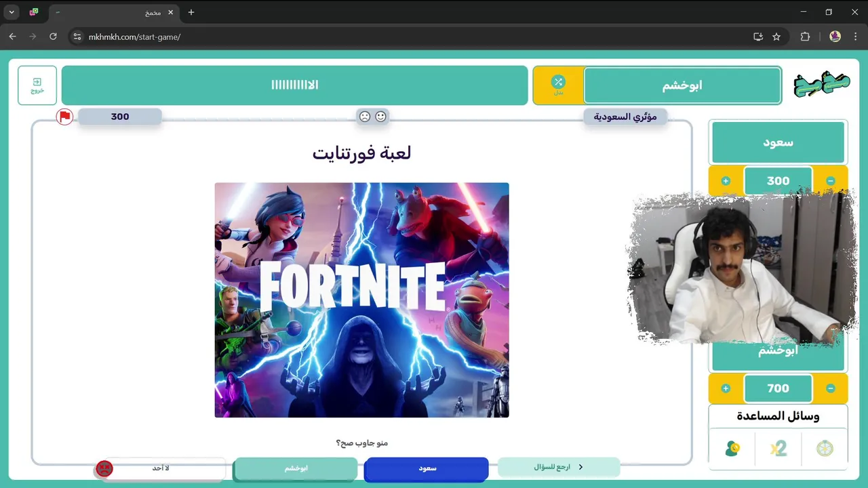This screenshot has height=488, width=868.
Task: Click the browser forward arrow
Action: tap(33, 37)
